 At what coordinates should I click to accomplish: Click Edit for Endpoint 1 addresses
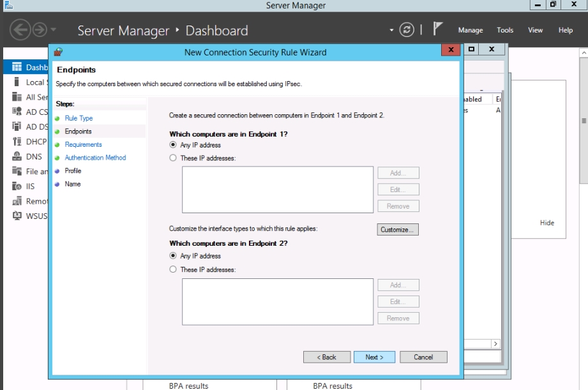(398, 190)
